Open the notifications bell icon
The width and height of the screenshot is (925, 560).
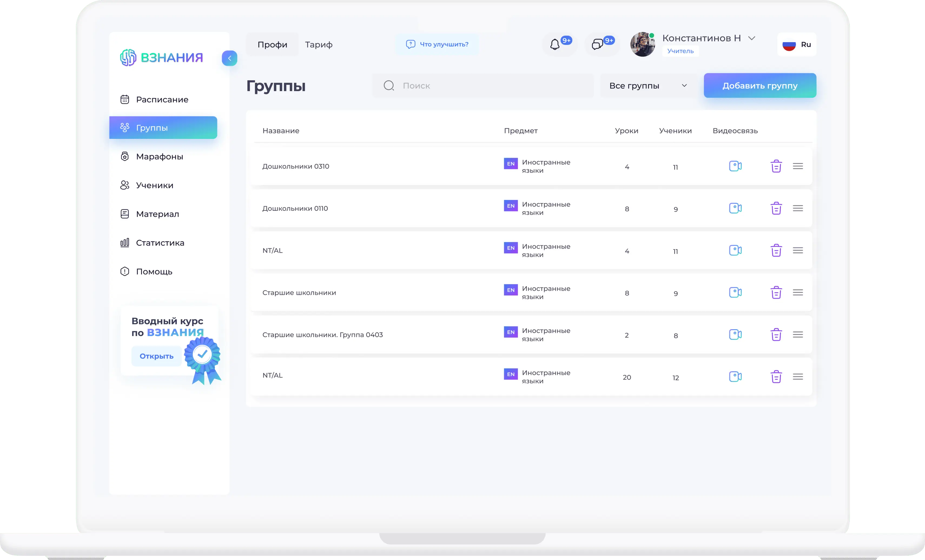pos(555,45)
